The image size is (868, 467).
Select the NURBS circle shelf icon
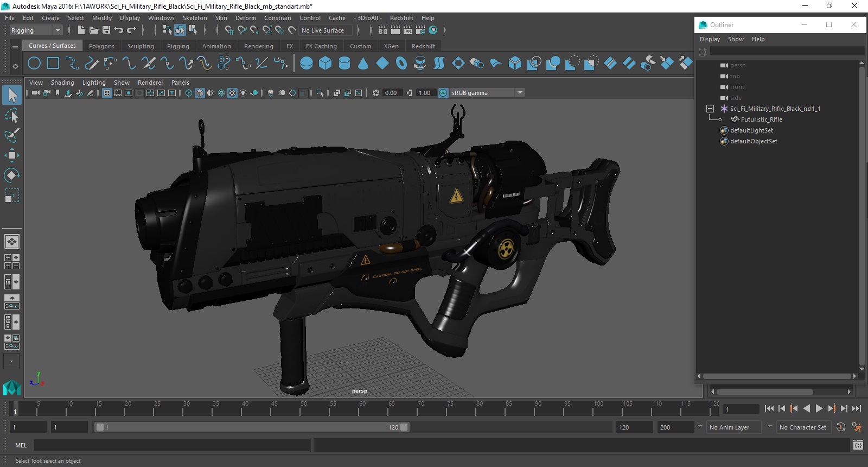pos(34,64)
